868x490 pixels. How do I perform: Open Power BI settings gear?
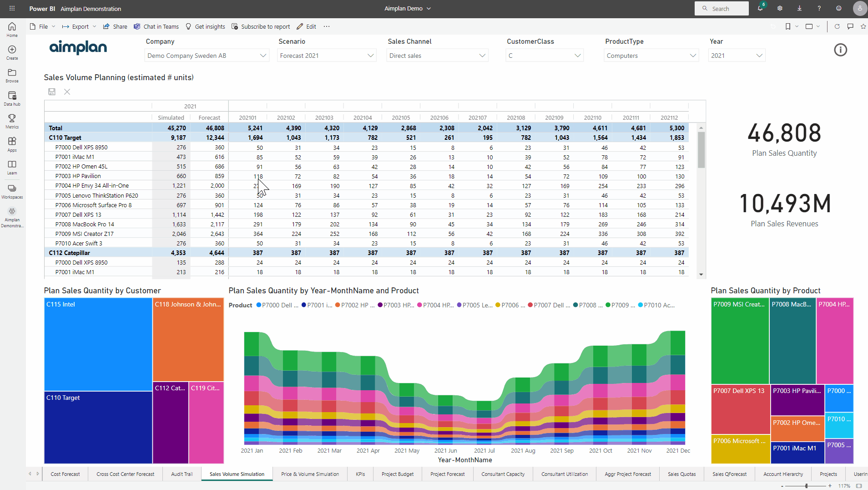point(779,8)
